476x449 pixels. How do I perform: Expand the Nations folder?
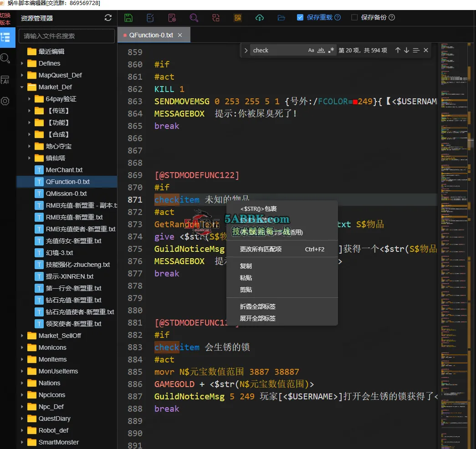pos(22,383)
